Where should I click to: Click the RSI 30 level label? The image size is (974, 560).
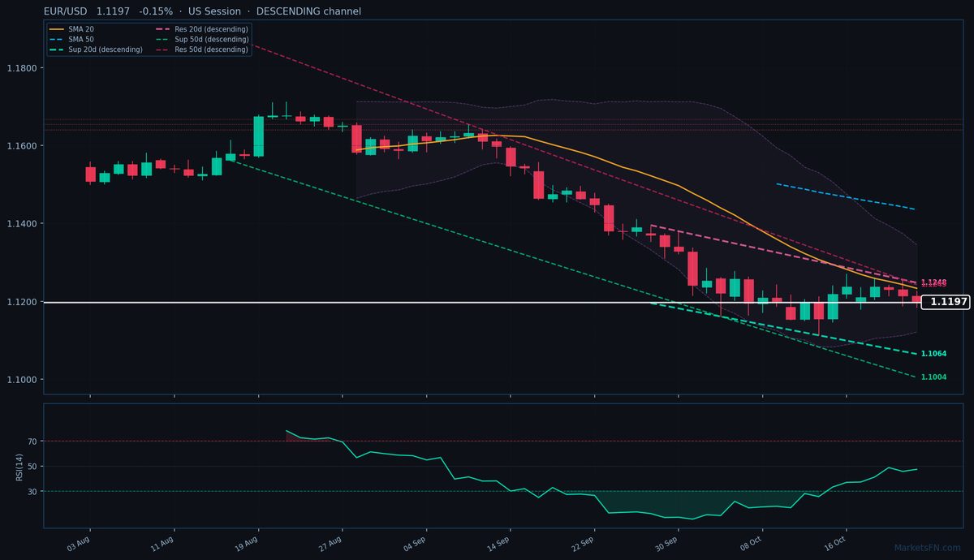pos(33,492)
